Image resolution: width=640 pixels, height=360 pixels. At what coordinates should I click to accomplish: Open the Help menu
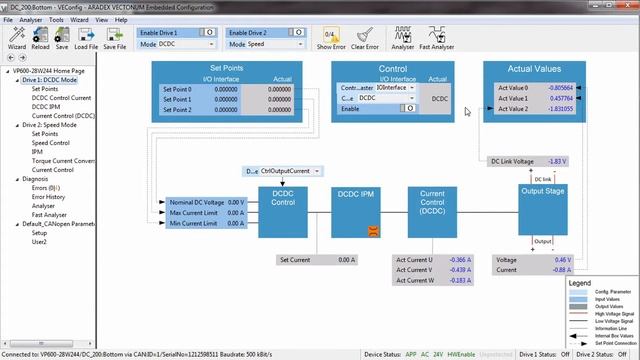[x=121, y=20]
